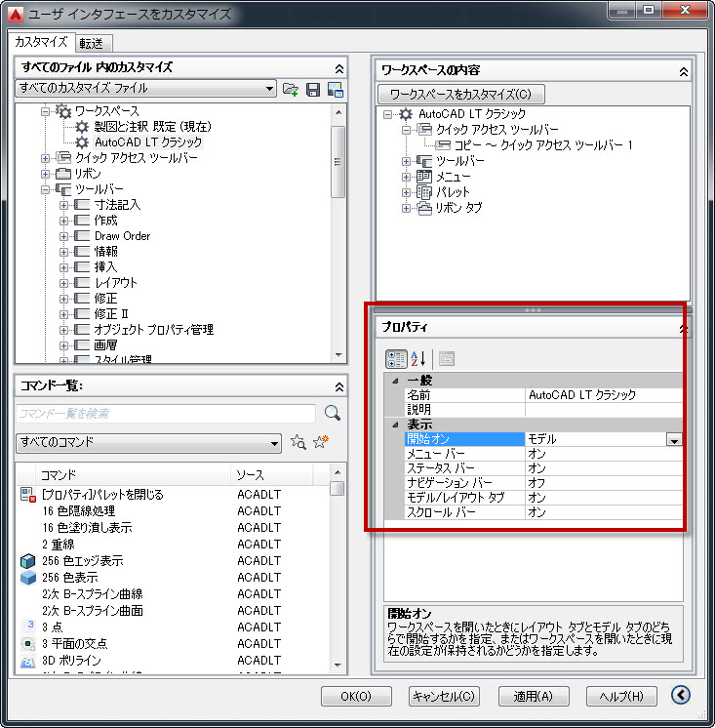
Task: Select the 2次 B-スプライン曲線 command row
Action: coord(175,594)
